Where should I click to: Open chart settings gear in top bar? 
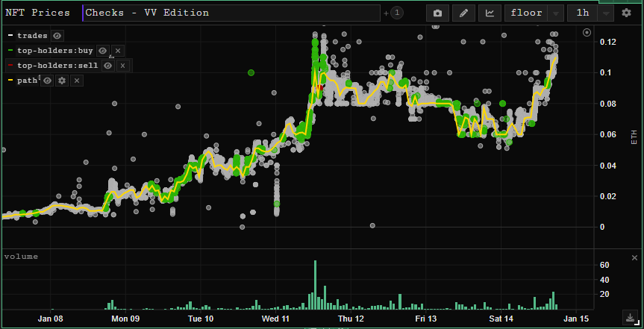626,13
